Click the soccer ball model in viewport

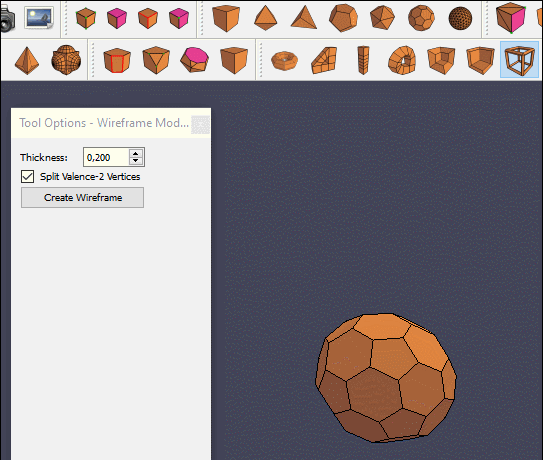[x=386, y=378]
